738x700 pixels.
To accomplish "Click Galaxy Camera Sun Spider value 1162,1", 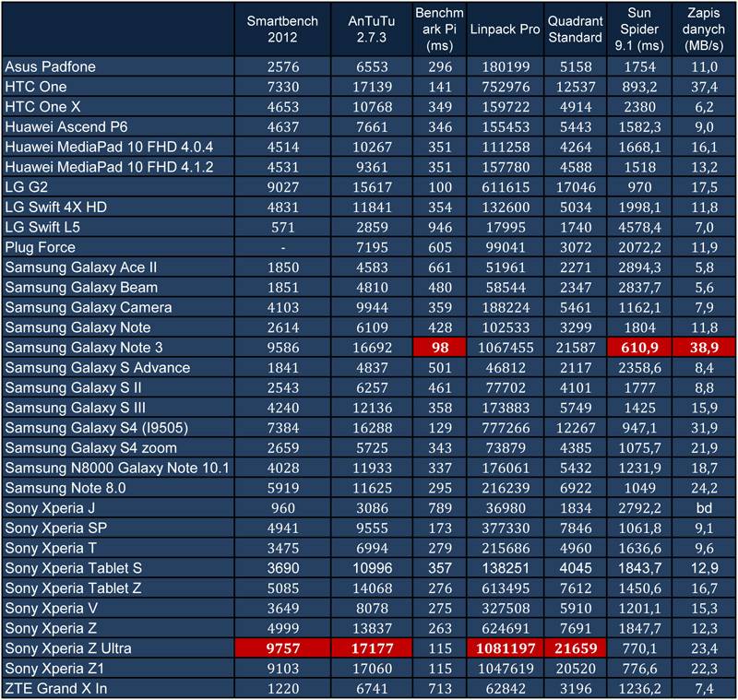I will tap(639, 308).
